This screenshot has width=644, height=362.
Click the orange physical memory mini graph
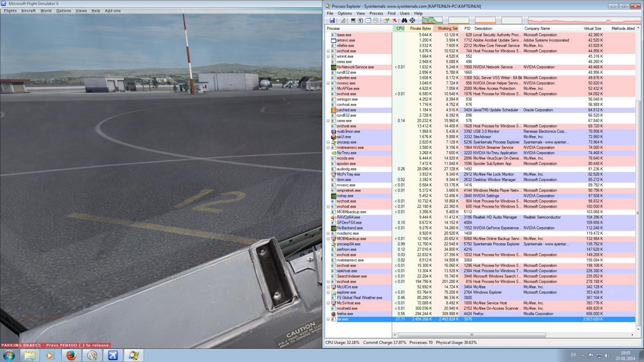pyautogui.click(x=485, y=20)
